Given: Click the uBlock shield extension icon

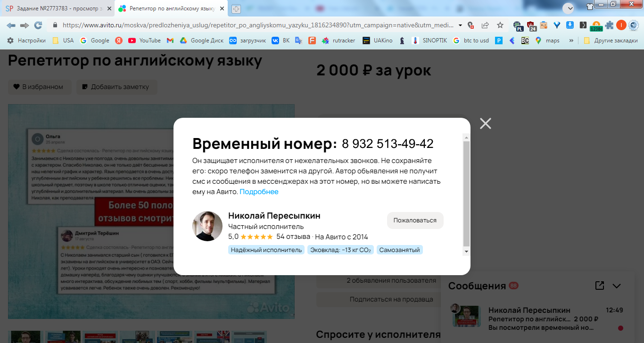Looking at the screenshot, I should click(x=531, y=26).
